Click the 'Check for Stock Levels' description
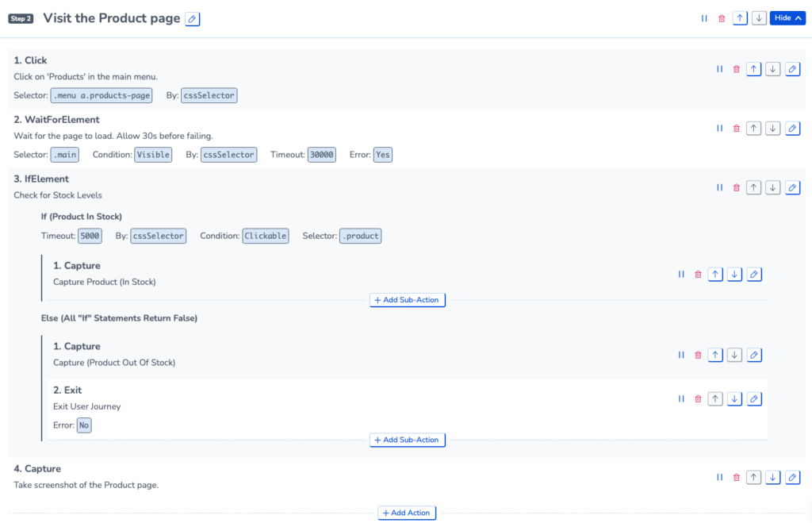 point(57,195)
